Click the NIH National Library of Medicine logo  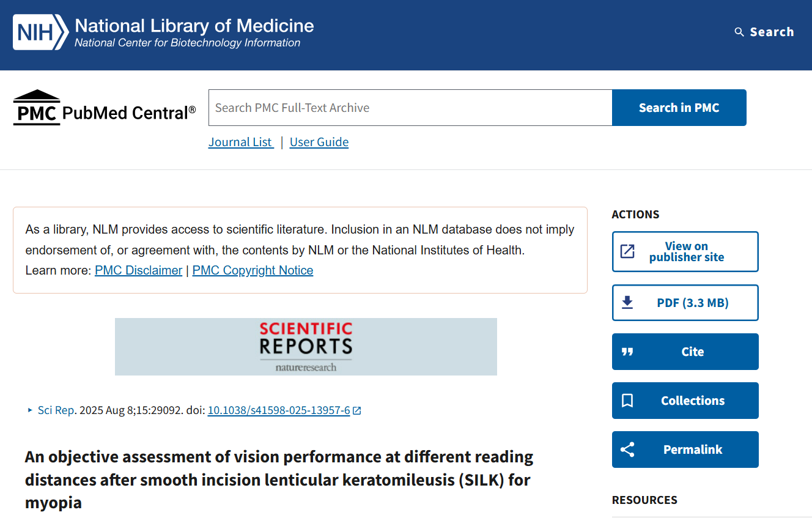pos(162,32)
